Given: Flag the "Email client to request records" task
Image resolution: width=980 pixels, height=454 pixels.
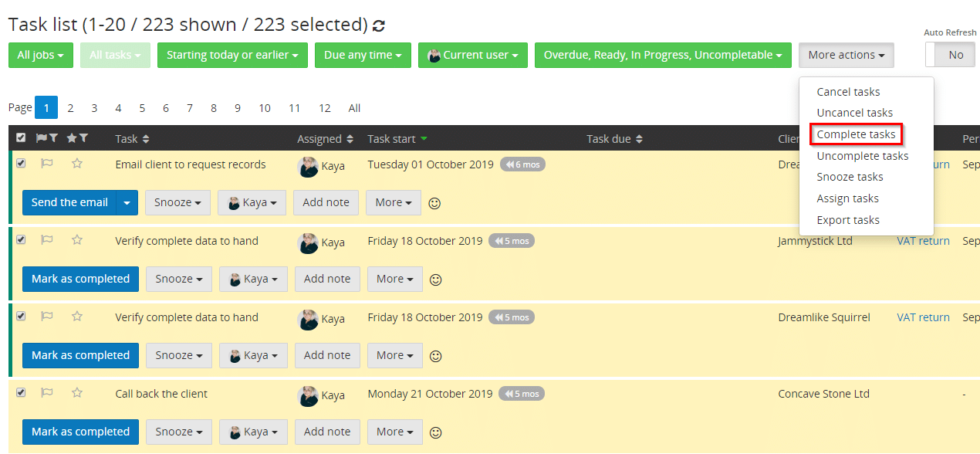Looking at the screenshot, I should 47,164.
